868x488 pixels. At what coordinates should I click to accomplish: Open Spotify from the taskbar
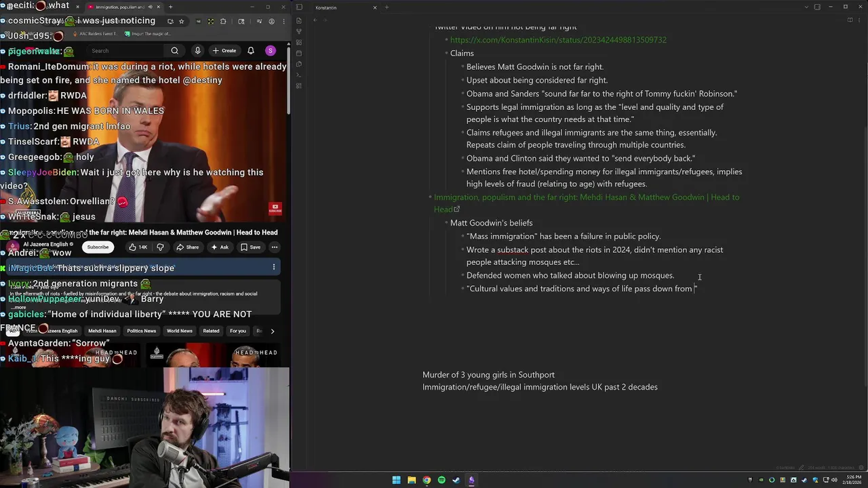441,480
